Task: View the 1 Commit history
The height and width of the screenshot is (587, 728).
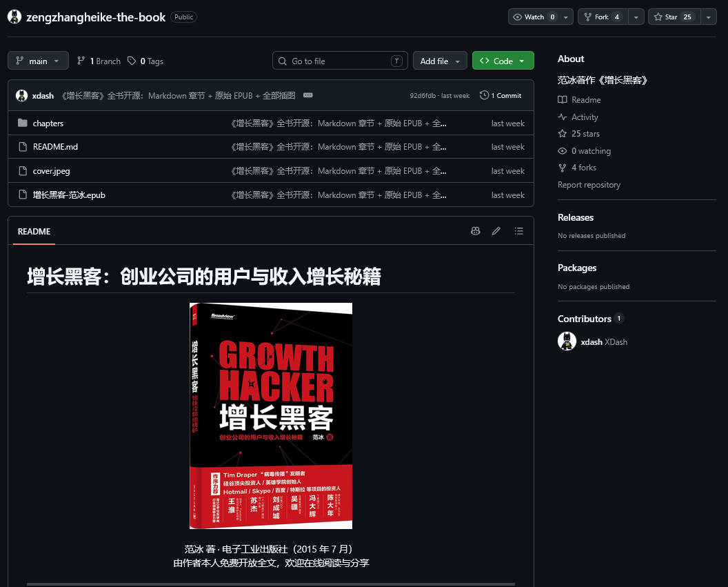Action: coord(501,95)
